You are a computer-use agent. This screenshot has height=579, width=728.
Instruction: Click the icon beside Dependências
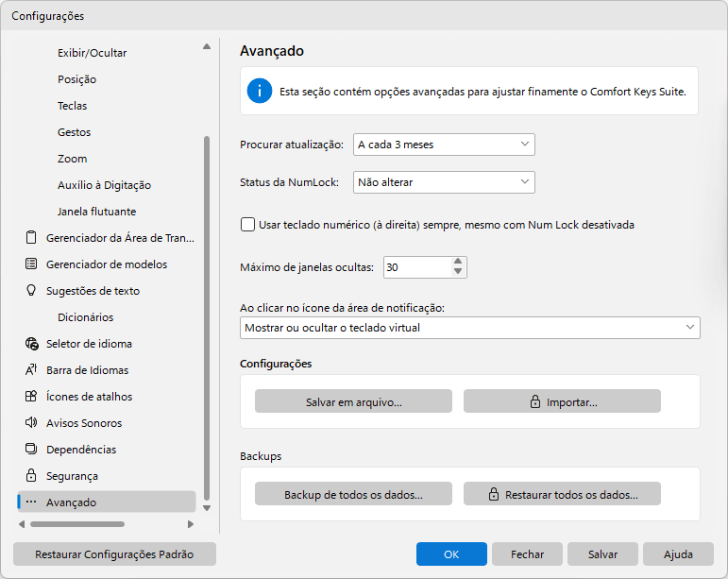(x=31, y=449)
